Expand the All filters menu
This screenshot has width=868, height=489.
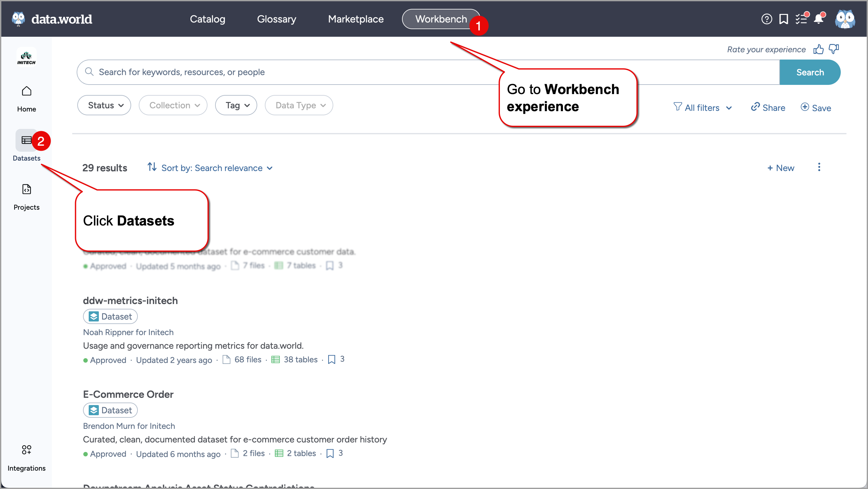pos(703,108)
